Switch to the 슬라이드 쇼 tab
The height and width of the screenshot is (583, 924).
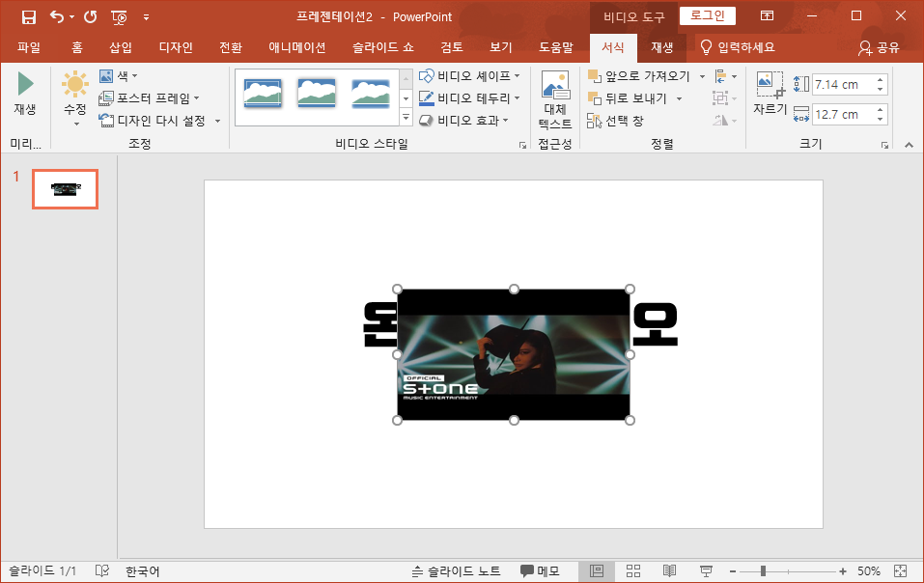click(x=383, y=47)
